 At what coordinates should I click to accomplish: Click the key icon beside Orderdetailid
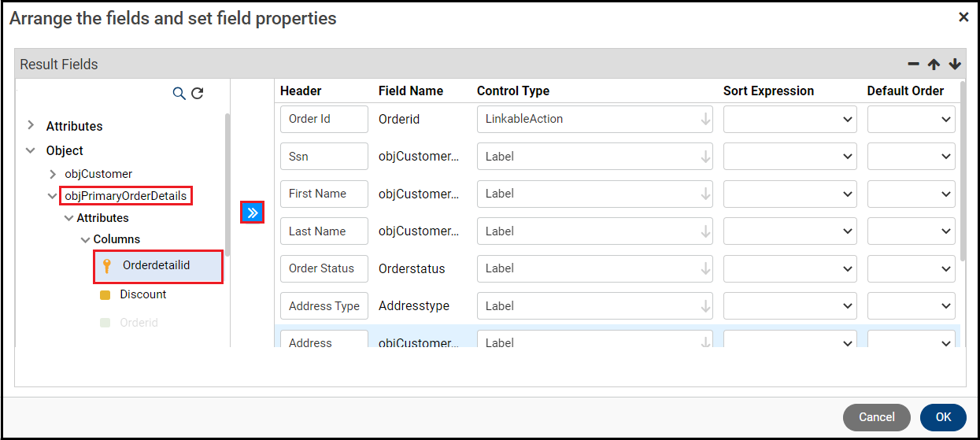point(107,266)
